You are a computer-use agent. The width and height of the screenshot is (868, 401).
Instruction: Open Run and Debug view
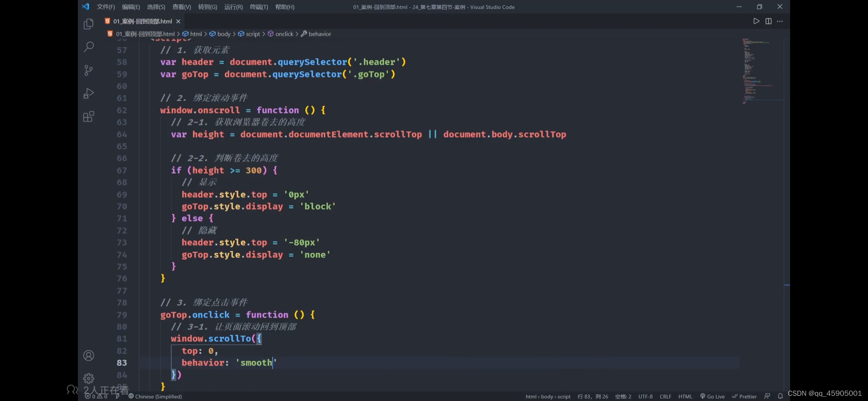click(x=88, y=93)
